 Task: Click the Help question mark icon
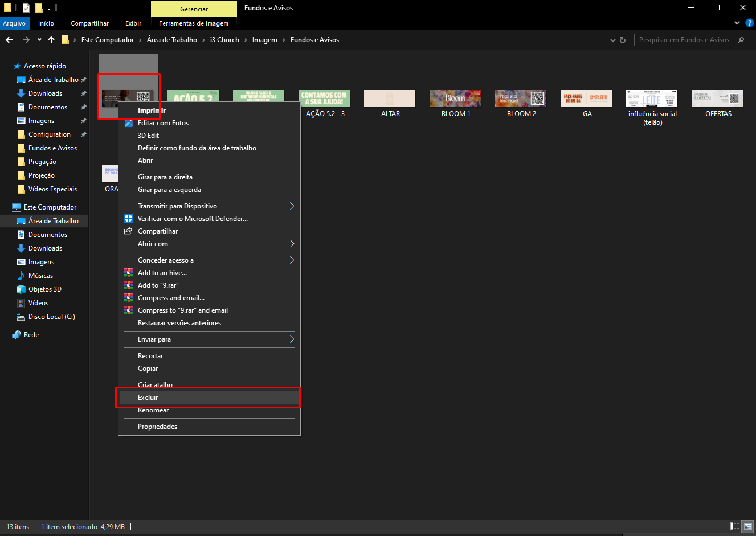(749, 23)
